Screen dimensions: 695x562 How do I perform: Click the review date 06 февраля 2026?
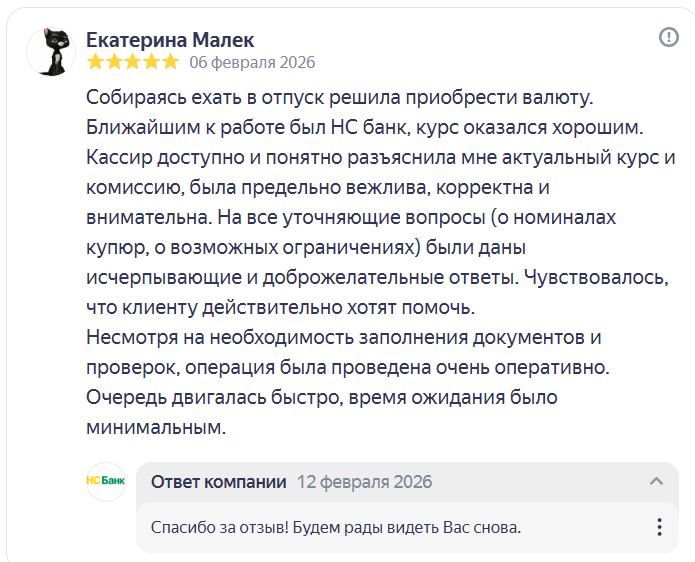[252, 62]
